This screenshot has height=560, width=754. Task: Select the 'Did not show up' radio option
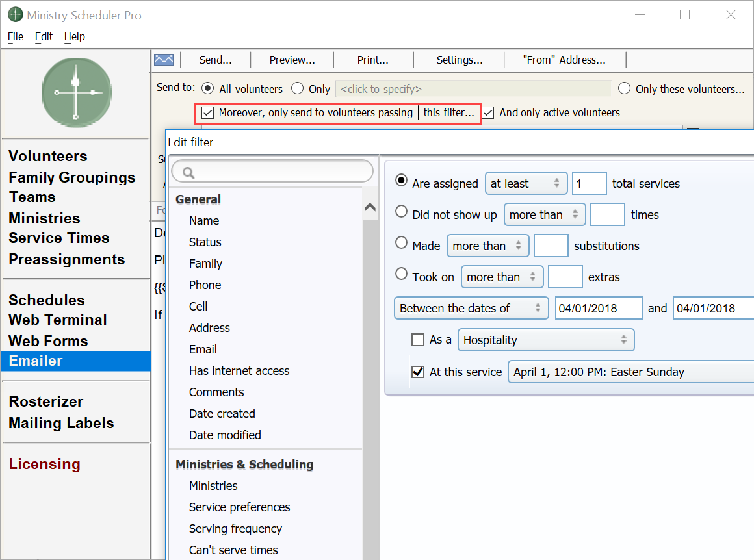402,213
